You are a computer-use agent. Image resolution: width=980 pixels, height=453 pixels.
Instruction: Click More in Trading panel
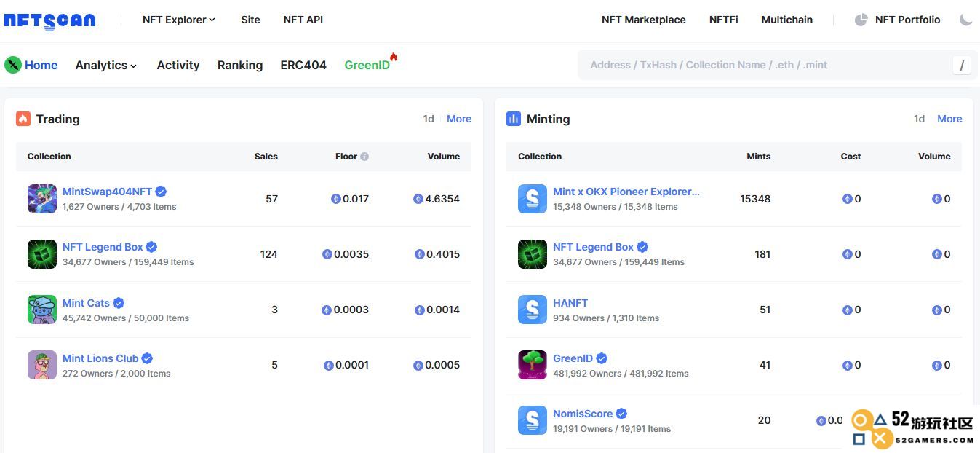[x=459, y=119]
